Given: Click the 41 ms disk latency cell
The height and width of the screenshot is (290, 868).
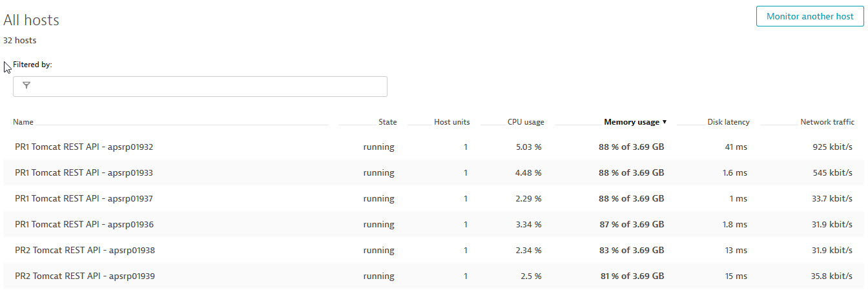Looking at the screenshot, I should pos(736,147).
